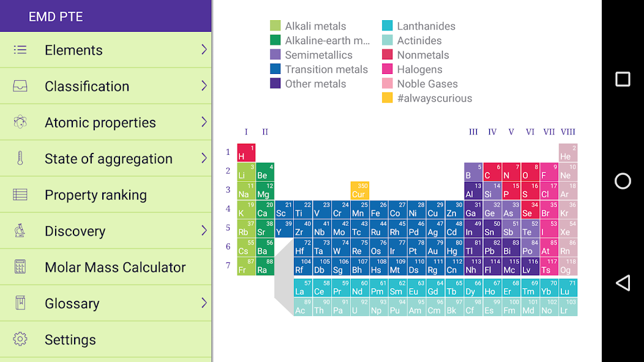Open the Molar Mass Calculator entry
This screenshot has width=644, height=362.
105,267
